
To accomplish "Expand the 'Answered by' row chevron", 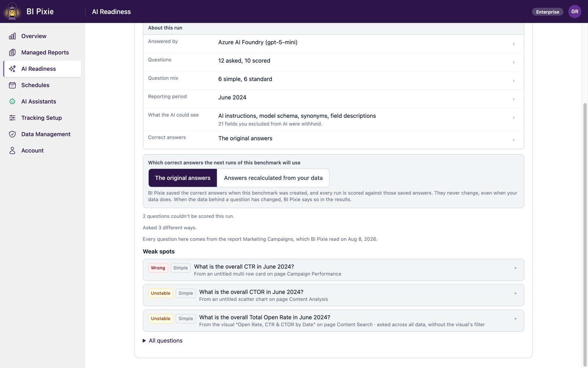I will 514,44.
